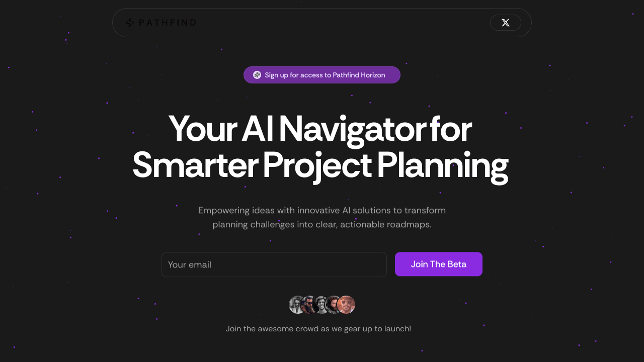Viewport: 644px width, 362px height.
Task: Select the center smiling man avatar
Action: 321,305
